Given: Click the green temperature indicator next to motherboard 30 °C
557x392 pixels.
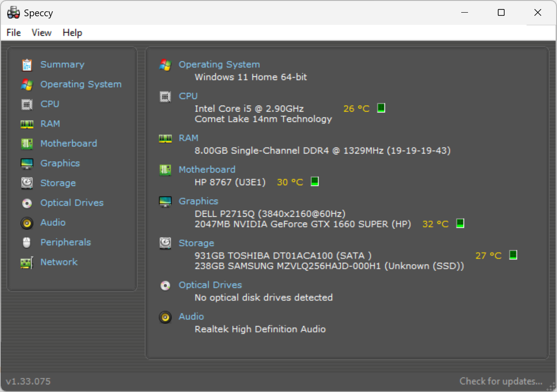Looking at the screenshot, I should [x=315, y=182].
